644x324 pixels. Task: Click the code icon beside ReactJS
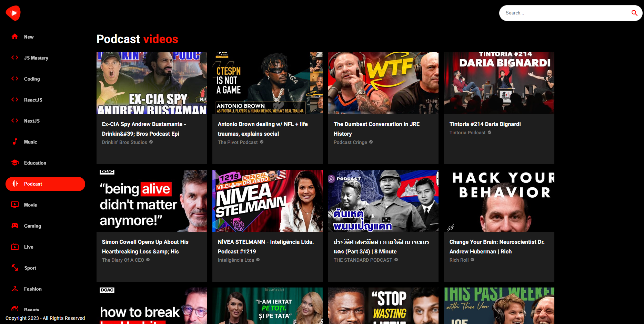(15, 100)
